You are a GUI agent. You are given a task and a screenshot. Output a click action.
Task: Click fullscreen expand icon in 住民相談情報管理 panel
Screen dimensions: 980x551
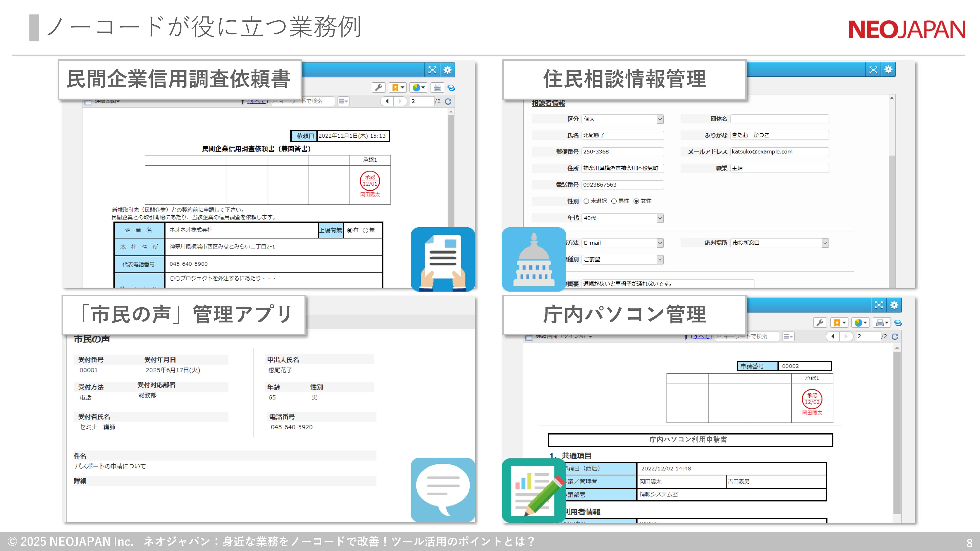click(x=873, y=70)
